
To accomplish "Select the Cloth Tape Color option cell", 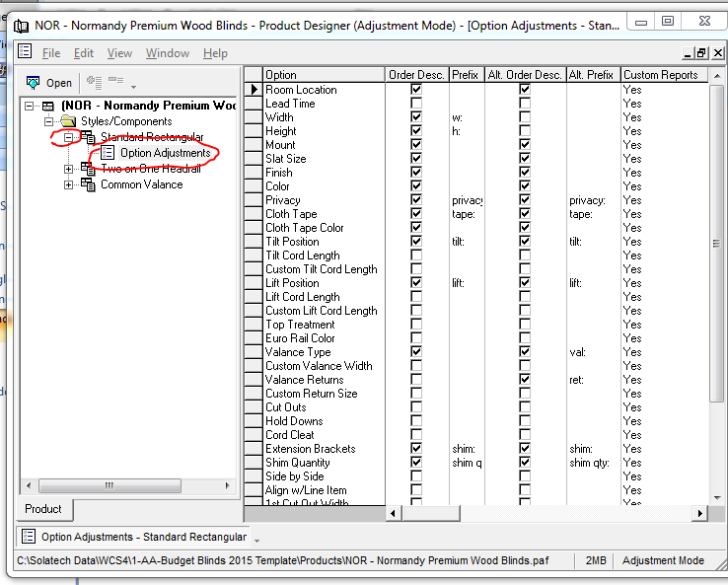I will (x=325, y=228).
